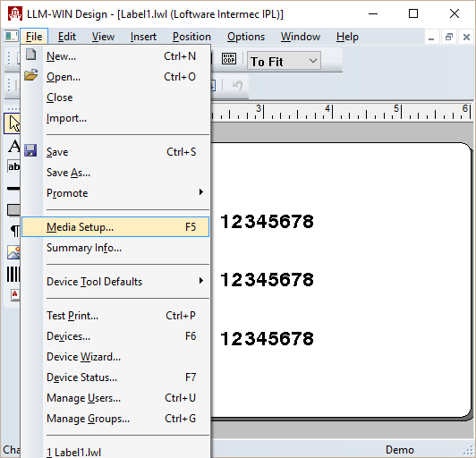Choose the barcode tool in sidebar
The image size is (476, 458).
[x=13, y=274]
